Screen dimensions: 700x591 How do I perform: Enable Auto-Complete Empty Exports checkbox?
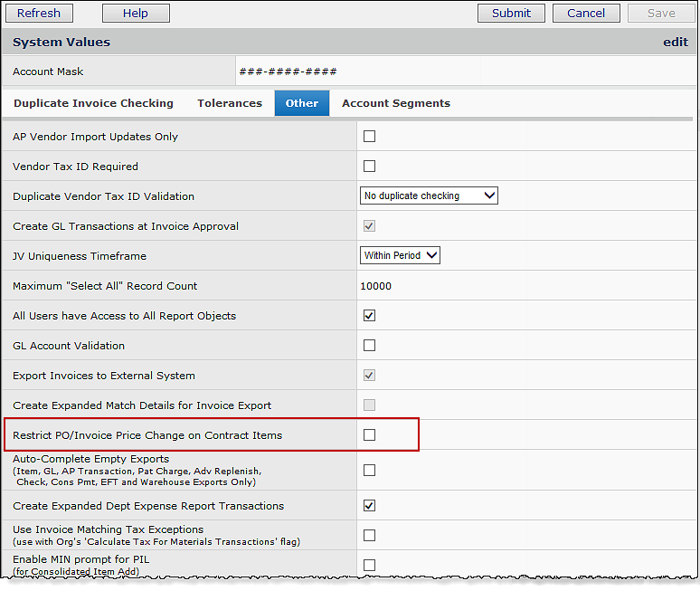pos(369,471)
